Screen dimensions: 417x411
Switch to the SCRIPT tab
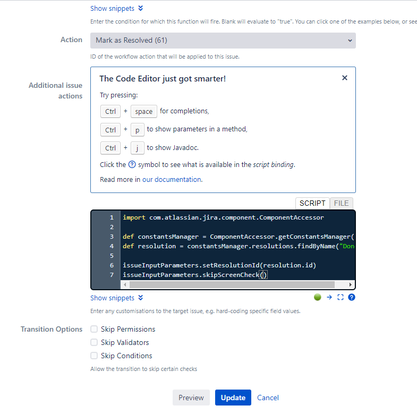click(x=312, y=203)
